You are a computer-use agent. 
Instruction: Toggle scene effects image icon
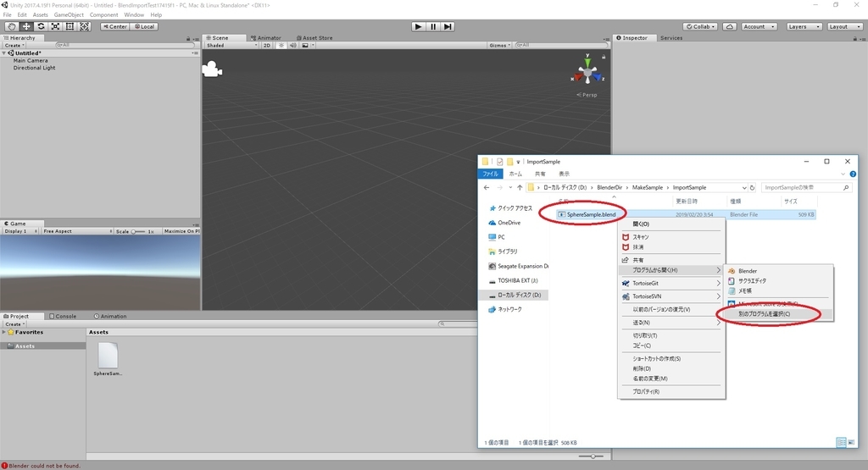[305, 46]
